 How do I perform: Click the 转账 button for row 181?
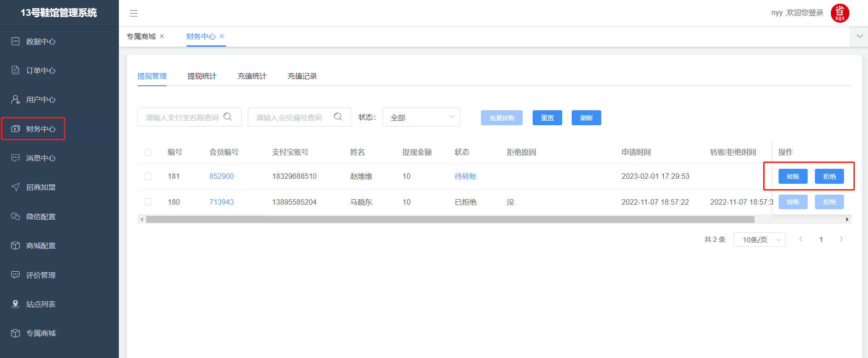pyautogui.click(x=793, y=177)
